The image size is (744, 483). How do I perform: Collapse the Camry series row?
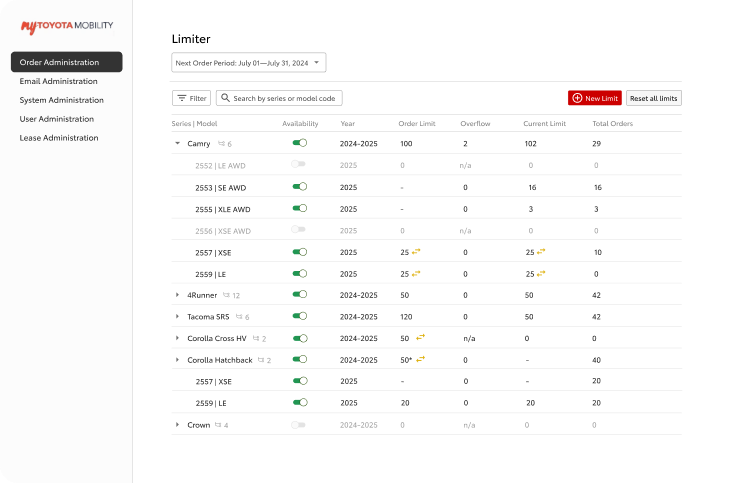point(177,143)
